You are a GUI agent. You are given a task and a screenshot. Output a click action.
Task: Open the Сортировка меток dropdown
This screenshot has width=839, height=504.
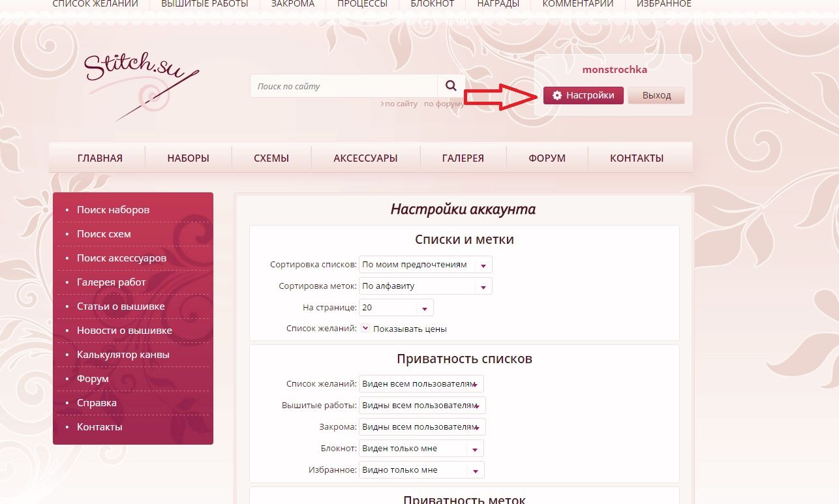425,286
